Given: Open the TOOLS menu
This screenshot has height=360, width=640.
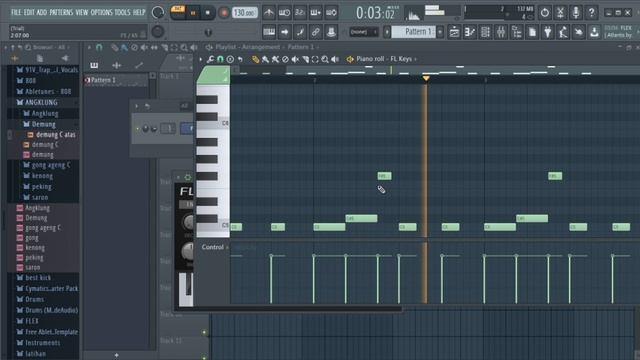Looking at the screenshot, I should [x=122, y=12].
